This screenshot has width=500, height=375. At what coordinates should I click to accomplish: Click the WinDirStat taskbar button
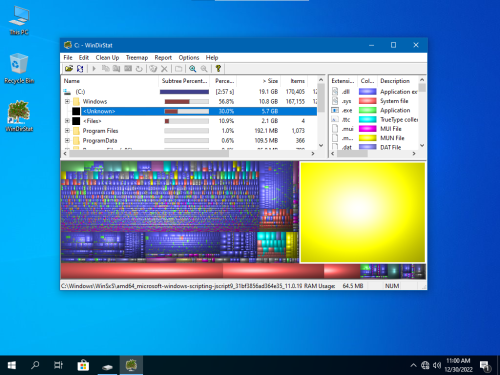pyautogui.click(x=131, y=365)
